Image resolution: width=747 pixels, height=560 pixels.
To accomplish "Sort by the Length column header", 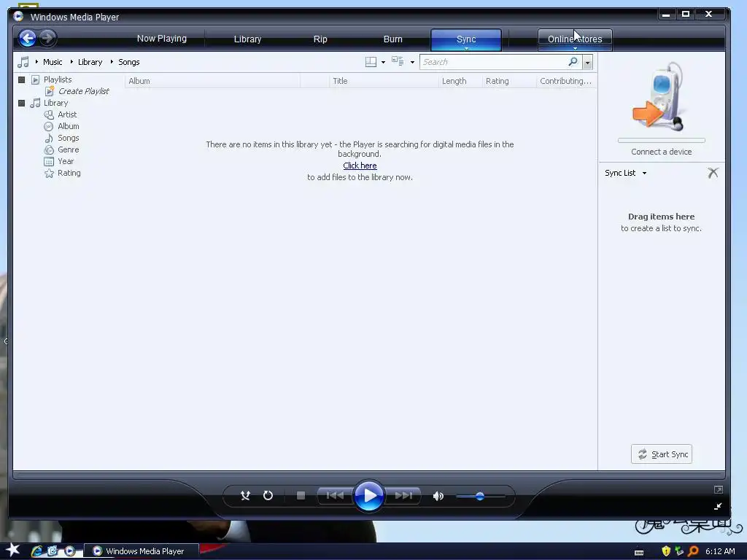I will click(x=460, y=81).
